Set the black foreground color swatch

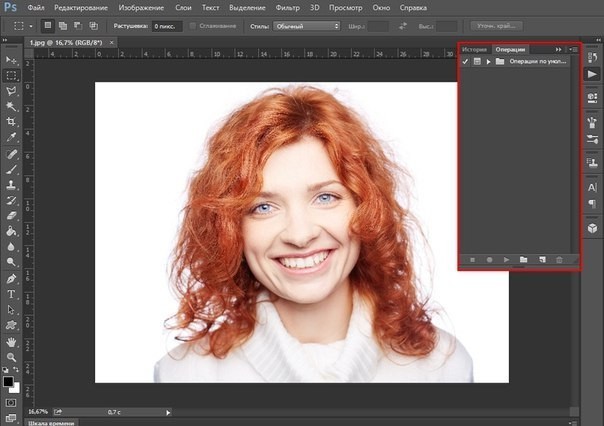[x=8, y=381]
